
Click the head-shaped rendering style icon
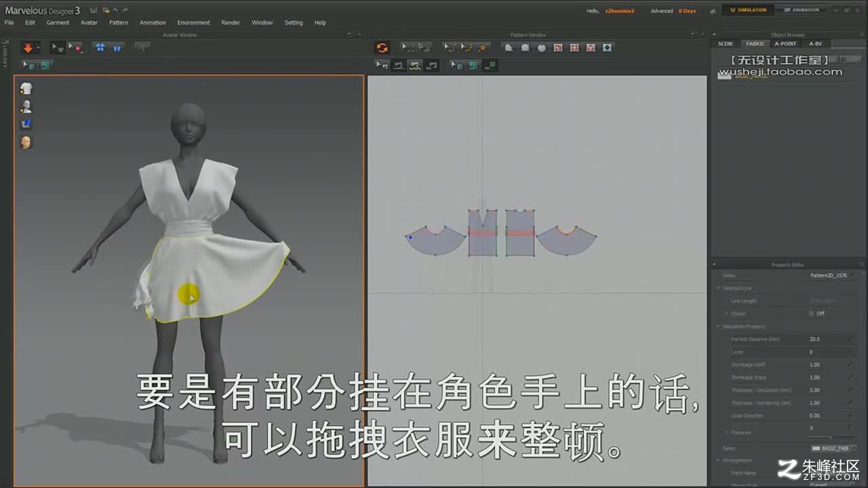pyautogui.click(x=26, y=142)
